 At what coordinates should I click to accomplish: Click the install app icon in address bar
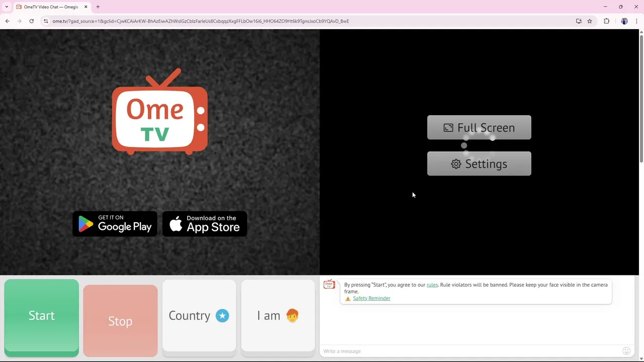[579, 21]
